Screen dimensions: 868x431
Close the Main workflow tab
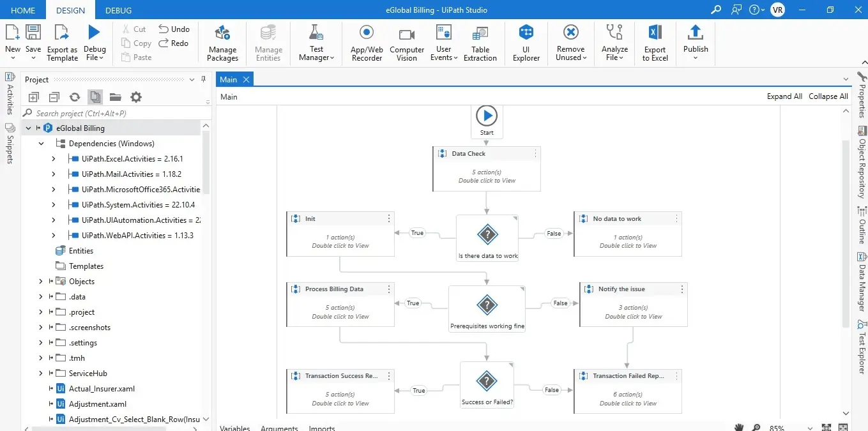point(246,79)
